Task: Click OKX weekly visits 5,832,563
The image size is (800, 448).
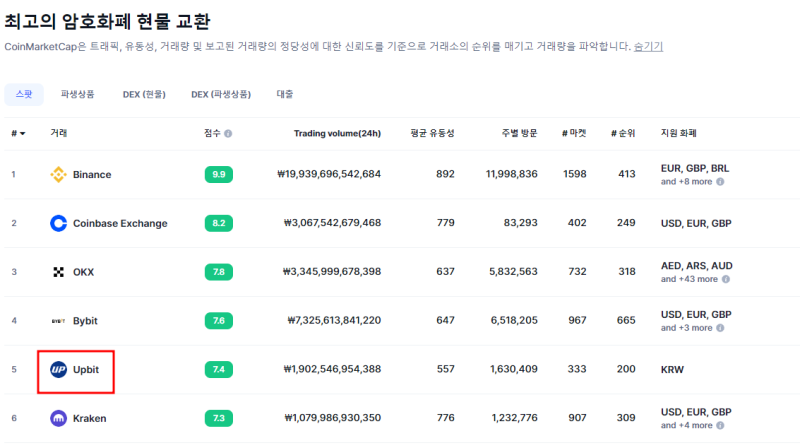Action: click(513, 271)
